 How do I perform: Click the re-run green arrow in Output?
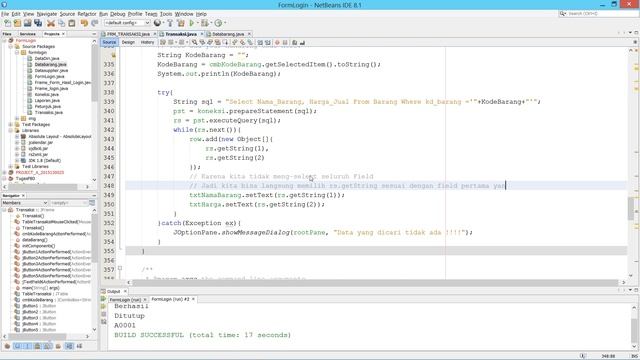[x=104, y=299]
